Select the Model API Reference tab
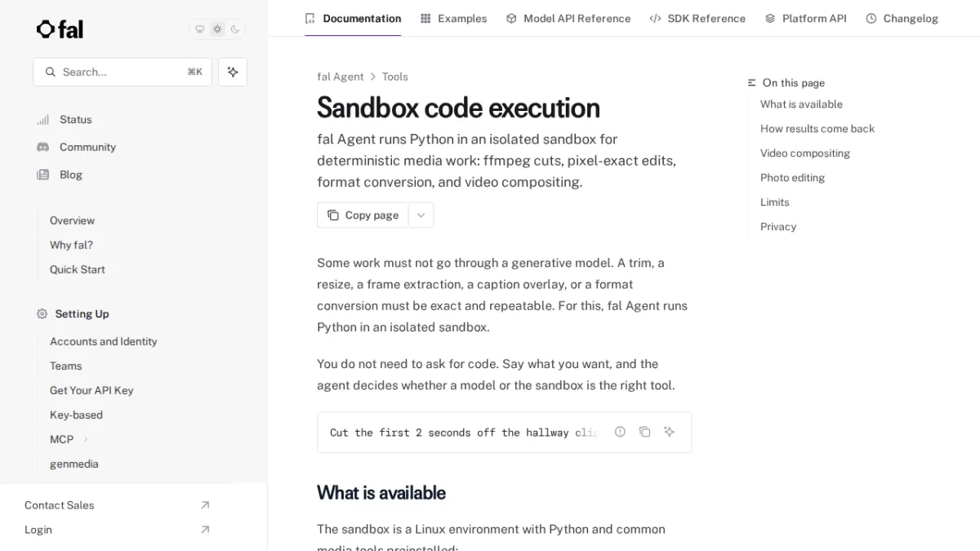Image resolution: width=980 pixels, height=551 pixels. coord(568,18)
